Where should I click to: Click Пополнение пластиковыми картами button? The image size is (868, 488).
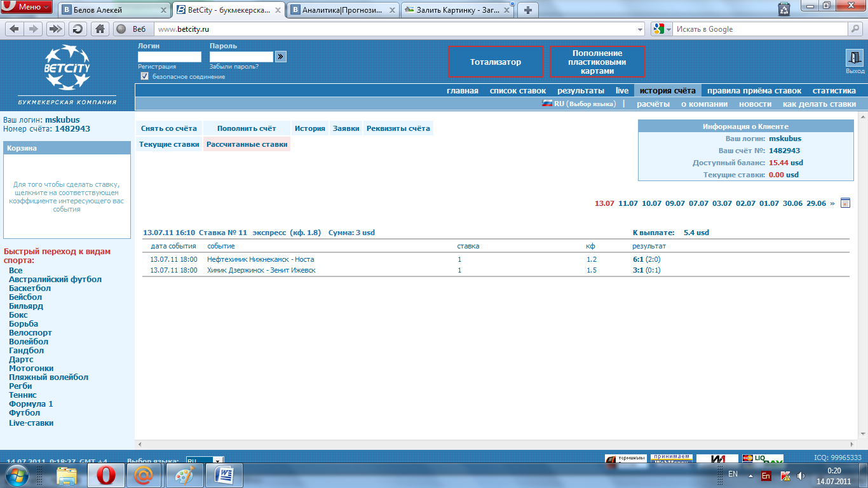pyautogui.click(x=597, y=62)
